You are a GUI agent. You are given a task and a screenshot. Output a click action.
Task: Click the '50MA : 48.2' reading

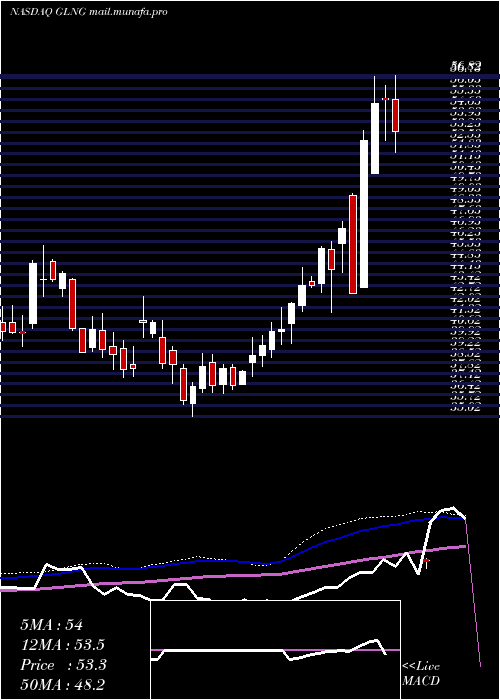(63, 685)
